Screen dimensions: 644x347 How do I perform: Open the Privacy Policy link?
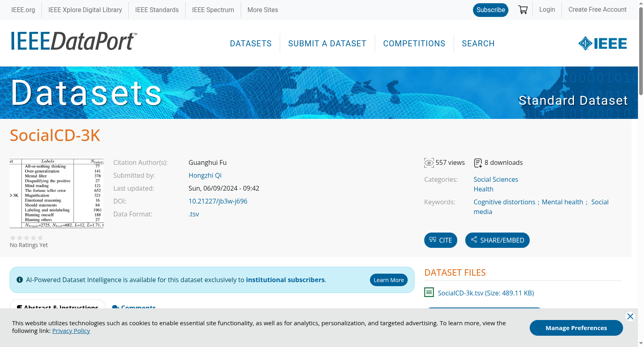71,331
